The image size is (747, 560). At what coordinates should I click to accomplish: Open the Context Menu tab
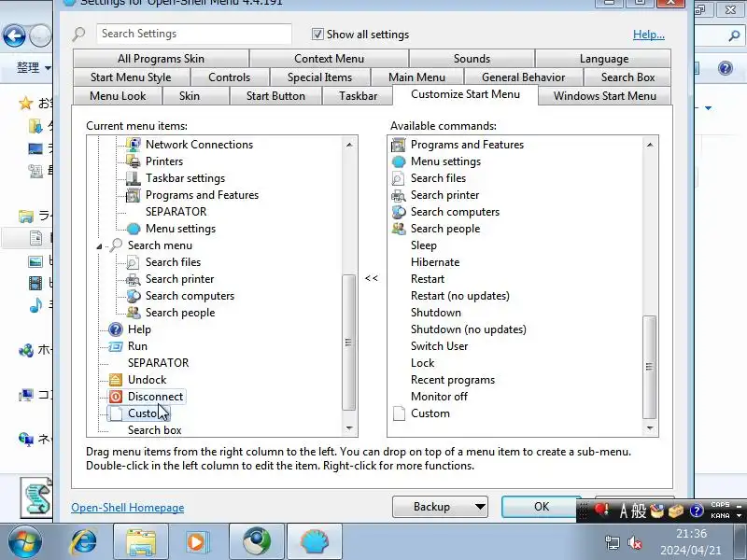click(x=330, y=59)
